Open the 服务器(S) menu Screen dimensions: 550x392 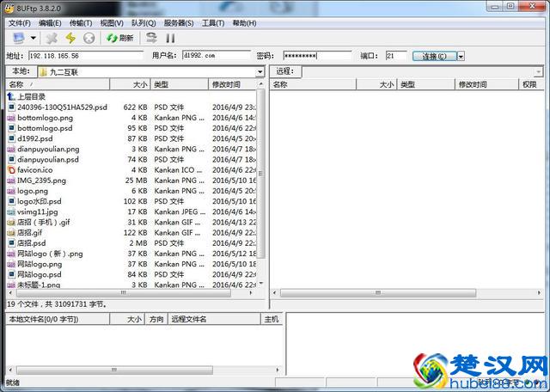[x=178, y=22]
